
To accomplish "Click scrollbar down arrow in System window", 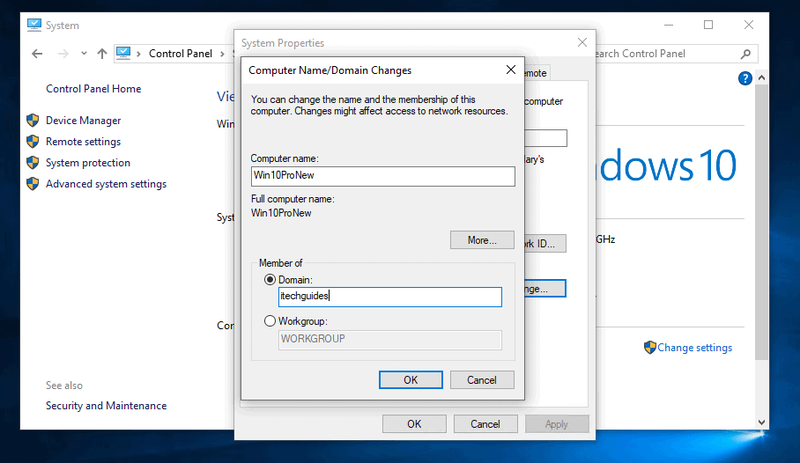I will (x=761, y=422).
